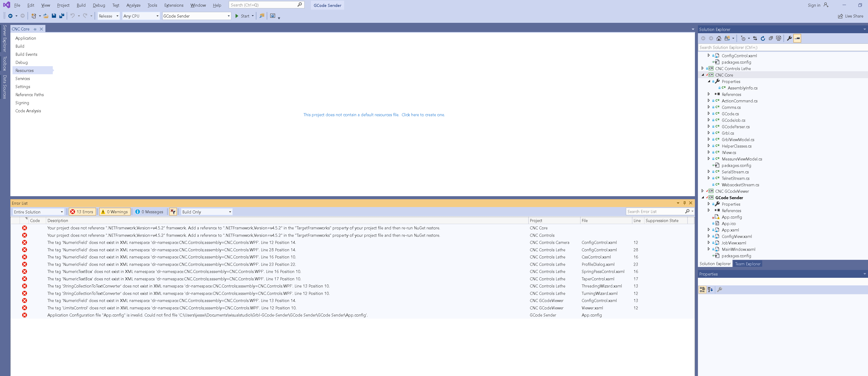868x376 pixels.
Task: Click Find in Files toolbar icon
Action: click(262, 16)
